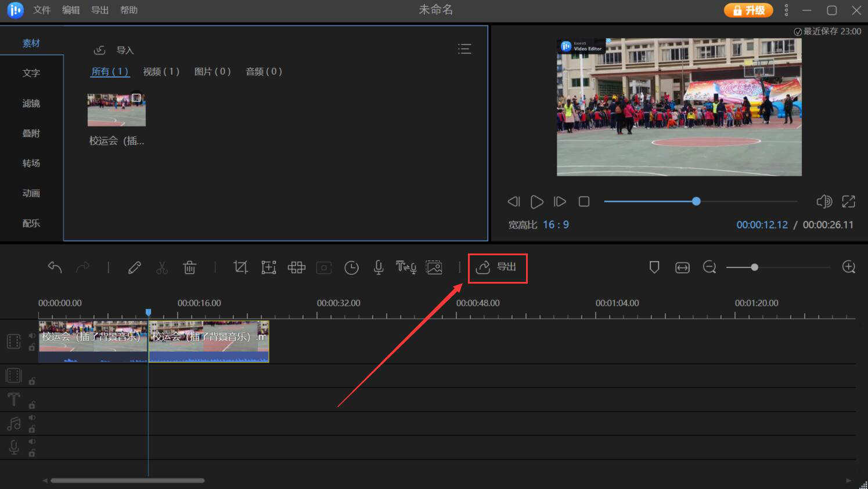The image size is (868, 489).
Task: Click the speech-to-text conversion icon
Action: 406,267
